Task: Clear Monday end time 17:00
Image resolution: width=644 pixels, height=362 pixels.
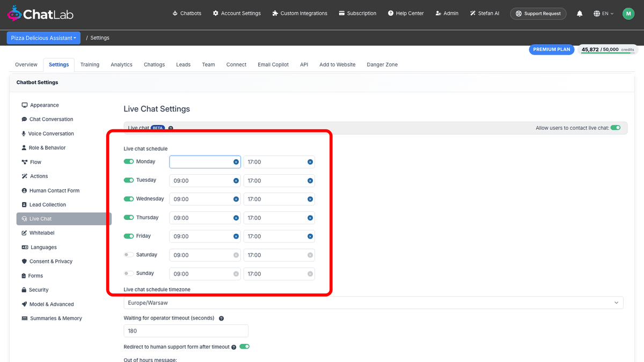Action: 310,162
